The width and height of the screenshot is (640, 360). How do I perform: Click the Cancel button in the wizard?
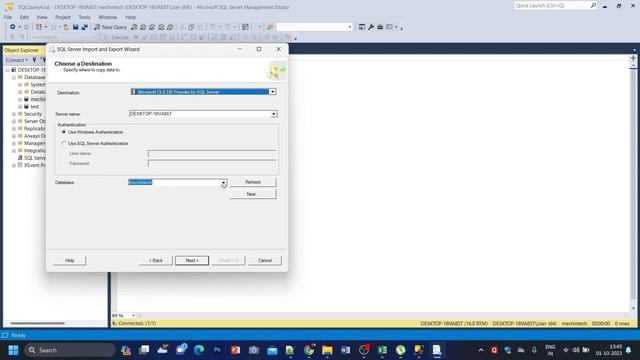264,260
